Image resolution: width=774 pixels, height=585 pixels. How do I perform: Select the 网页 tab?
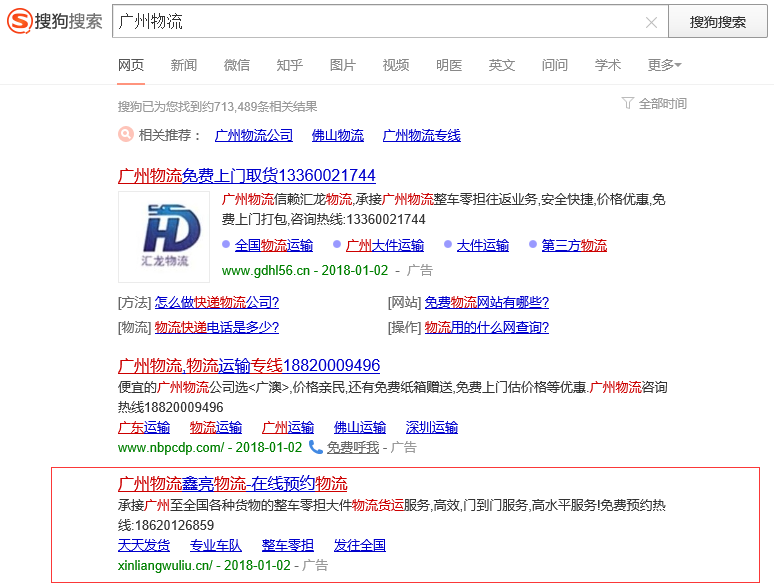coord(131,65)
